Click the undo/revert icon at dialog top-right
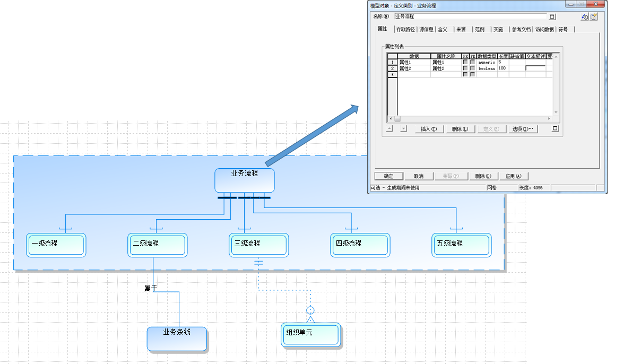Screen dimensions: 632x364 coord(584,17)
